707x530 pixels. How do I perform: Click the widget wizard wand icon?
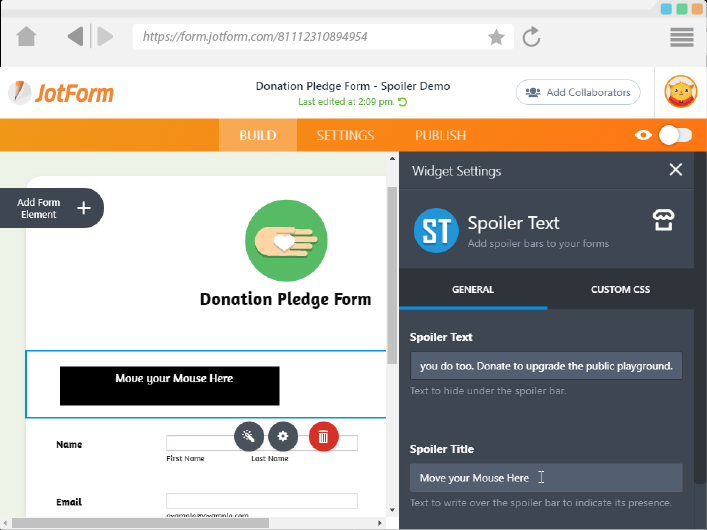(249, 436)
